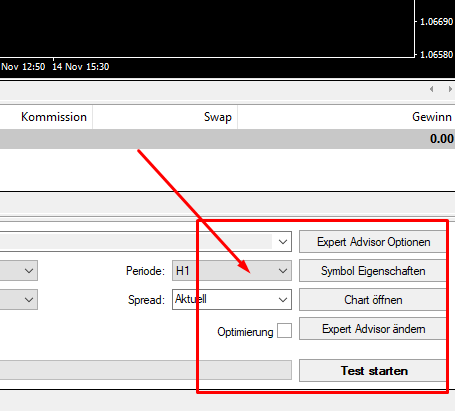Enable the Optimierung checkbox

coord(284,331)
